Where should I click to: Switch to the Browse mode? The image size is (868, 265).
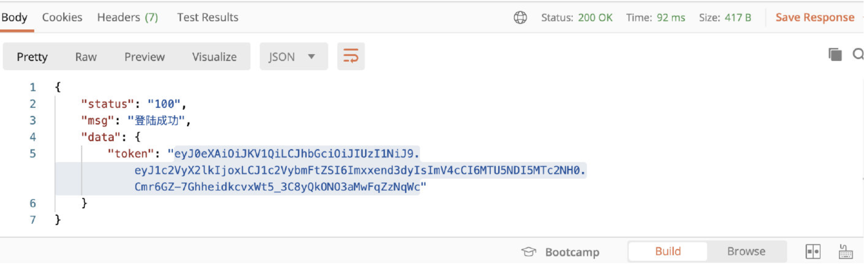point(746,251)
